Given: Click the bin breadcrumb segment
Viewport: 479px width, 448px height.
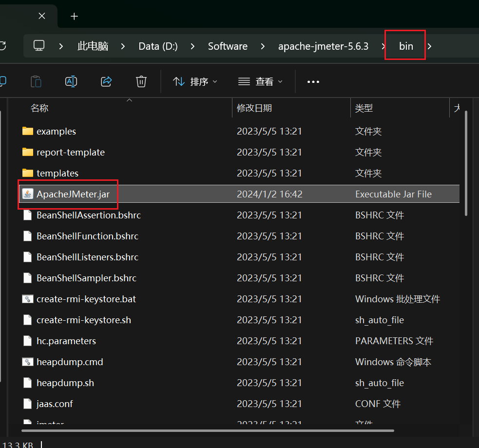Looking at the screenshot, I should (406, 46).
